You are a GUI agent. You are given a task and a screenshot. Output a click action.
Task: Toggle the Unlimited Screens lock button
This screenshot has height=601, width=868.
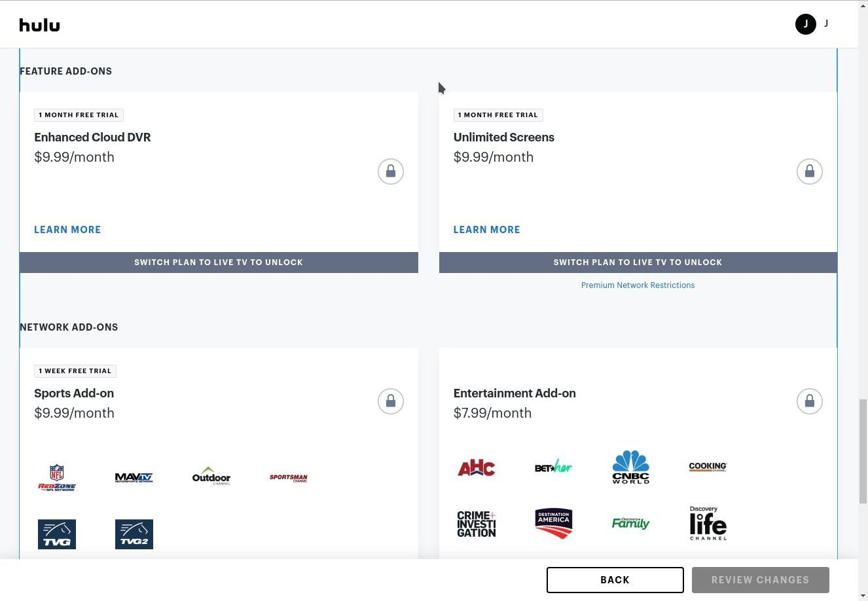(809, 172)
